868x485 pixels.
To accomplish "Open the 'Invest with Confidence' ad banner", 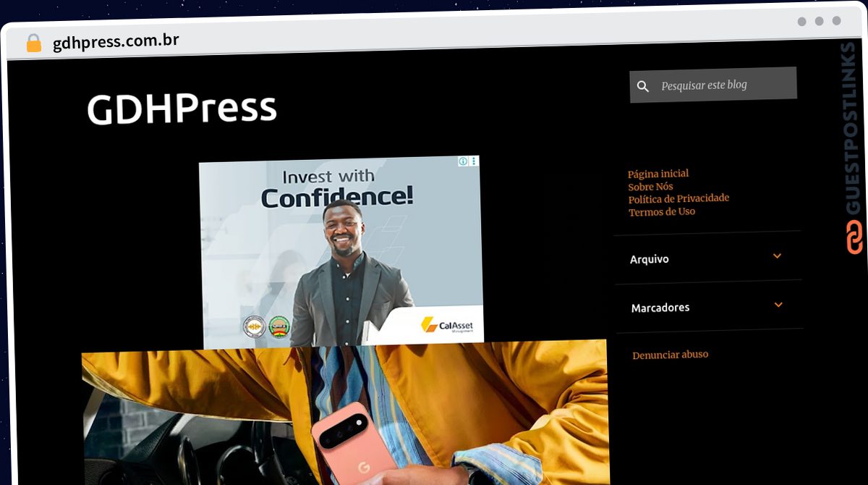I will 341,252.
